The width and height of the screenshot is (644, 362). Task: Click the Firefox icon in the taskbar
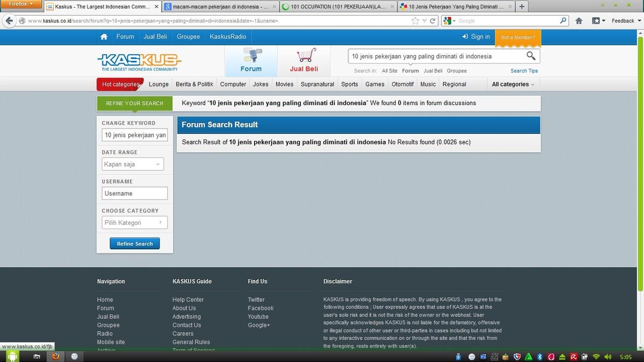coord(55,356)
